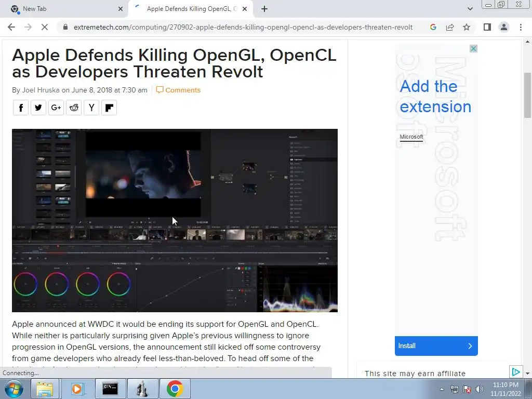Click the scrollbar up arrow
532x399 pixels.
(527, 42)
